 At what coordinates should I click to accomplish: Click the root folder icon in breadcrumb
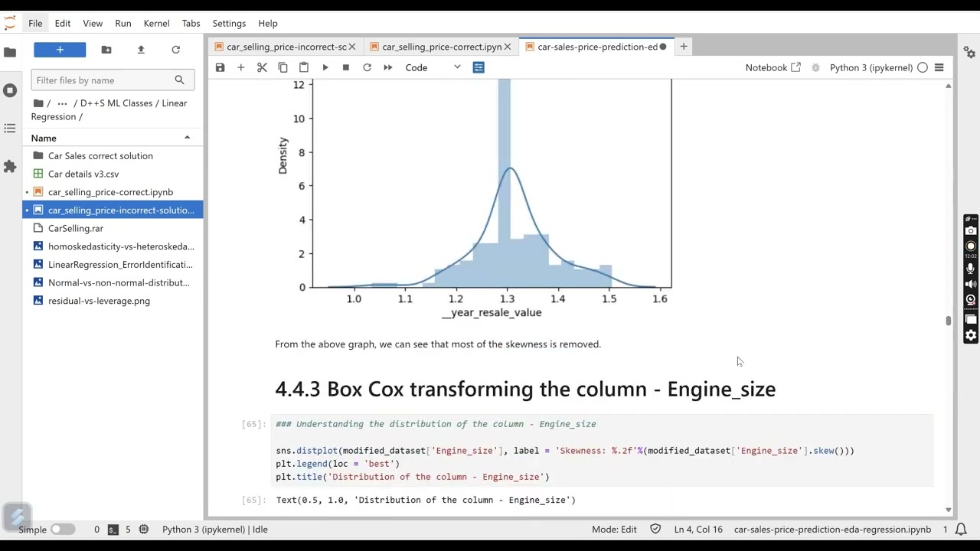click(38, 103)
